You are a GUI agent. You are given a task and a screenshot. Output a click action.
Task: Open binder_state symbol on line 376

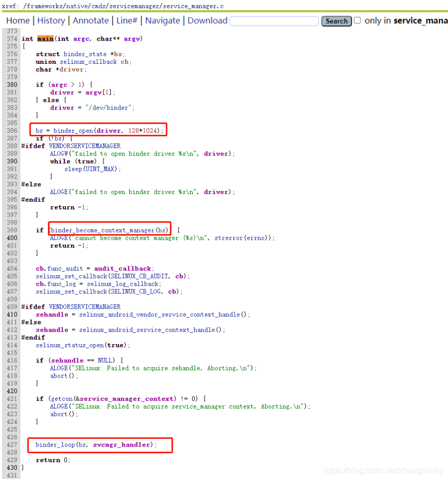[85, 54]
